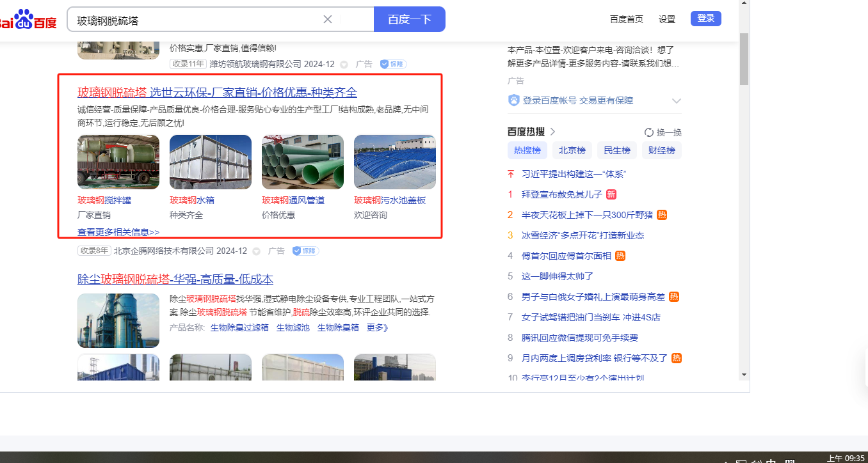868x463 pixels.
Task: Click the blue 登录 button
Action: pyautogui.click(x=706, y=19)
